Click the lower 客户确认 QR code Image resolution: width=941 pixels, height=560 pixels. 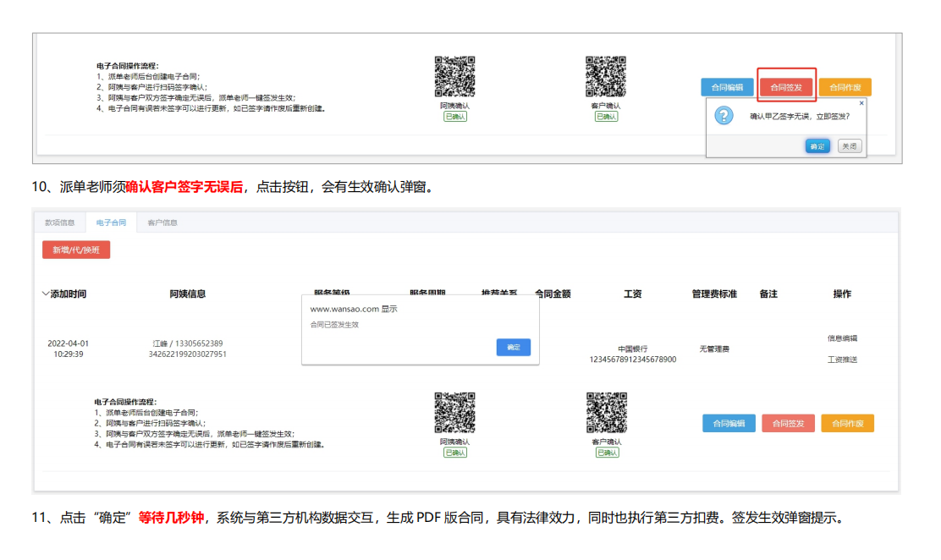coord(607,412)
